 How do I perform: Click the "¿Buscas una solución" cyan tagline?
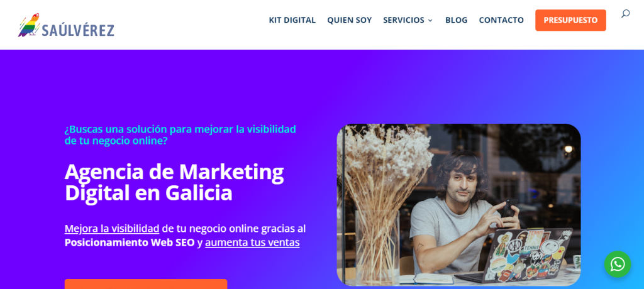[x=180, y=134]
